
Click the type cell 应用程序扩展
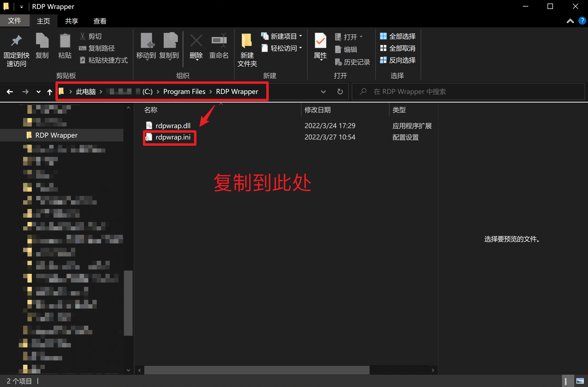coord(412,126)
